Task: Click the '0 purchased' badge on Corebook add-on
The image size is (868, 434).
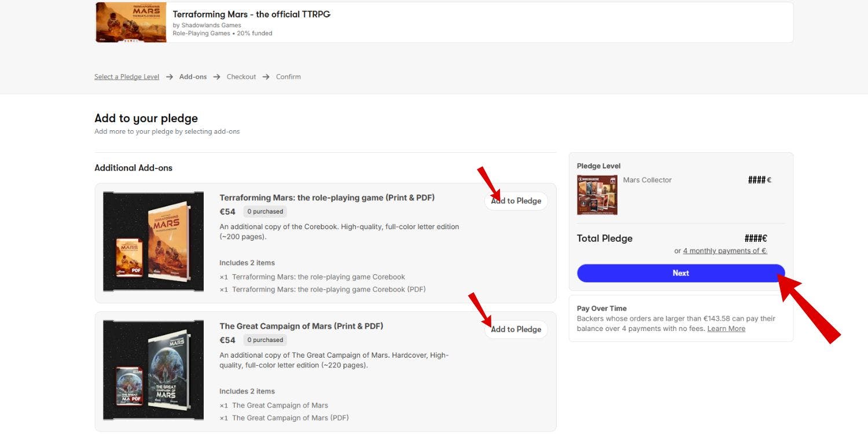Action: [265, 212]
